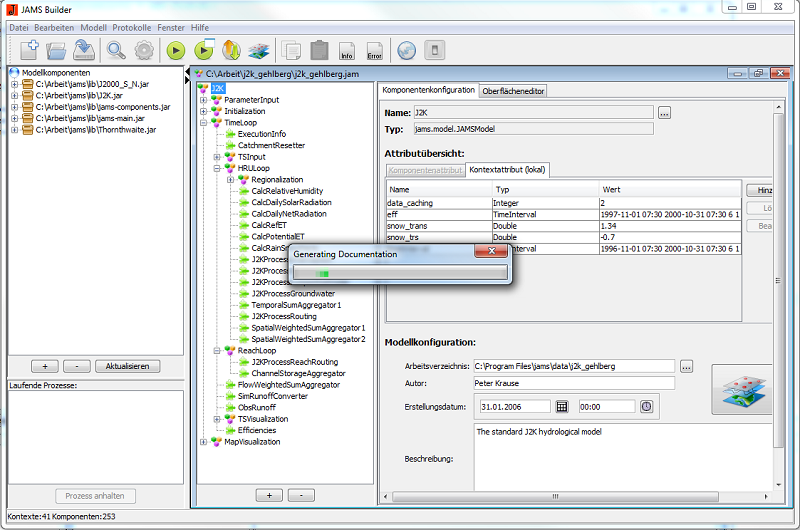Expand the MapVisualization tree node

click(x=204, y=442)
